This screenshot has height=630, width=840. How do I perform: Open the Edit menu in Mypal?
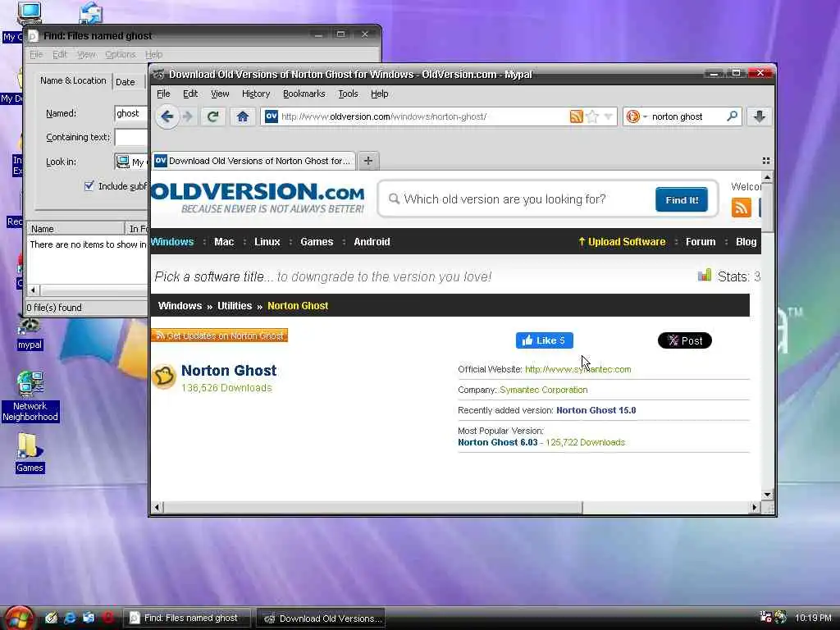tap(190, 94)
